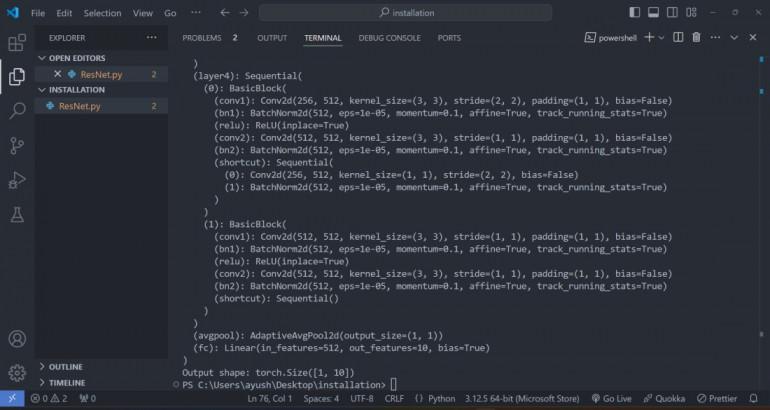Click Prettier status bar item
Screen dimensions: 770x410
717,399
